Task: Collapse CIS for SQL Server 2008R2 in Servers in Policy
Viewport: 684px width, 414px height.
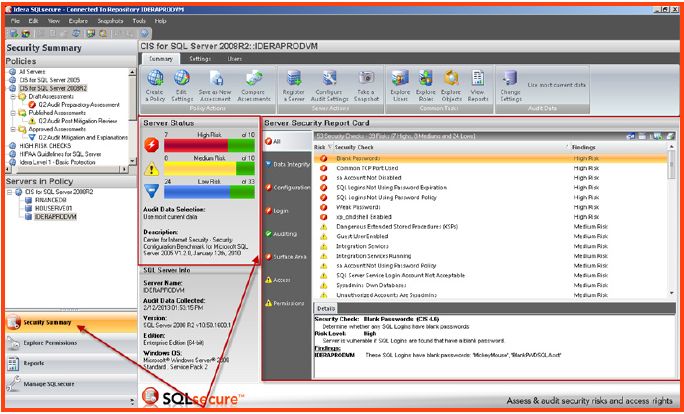Action: click(x=10, y=192)
